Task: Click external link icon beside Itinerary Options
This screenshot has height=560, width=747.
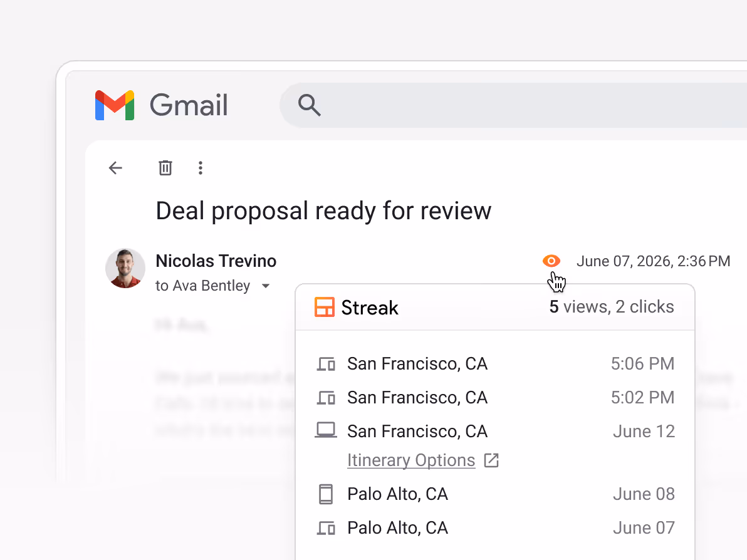Action: [491, 460]
